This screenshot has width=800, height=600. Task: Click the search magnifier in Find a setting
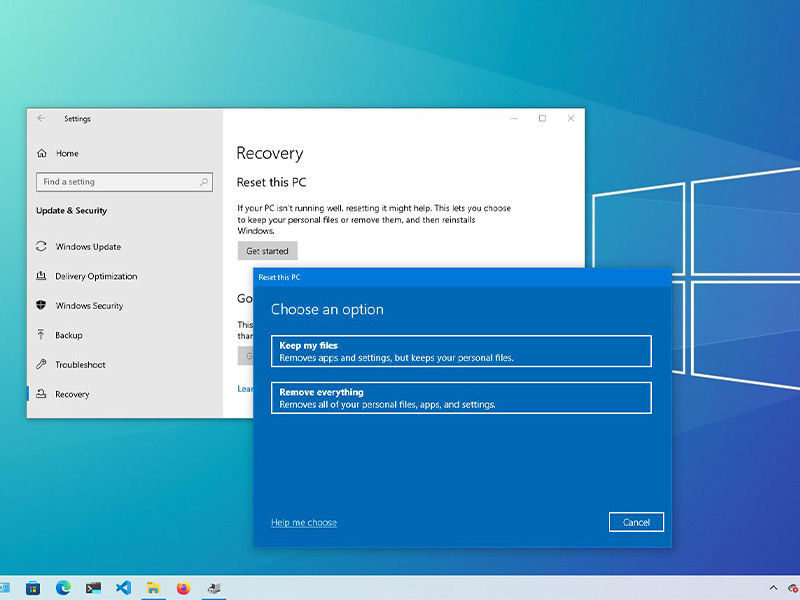204,182
